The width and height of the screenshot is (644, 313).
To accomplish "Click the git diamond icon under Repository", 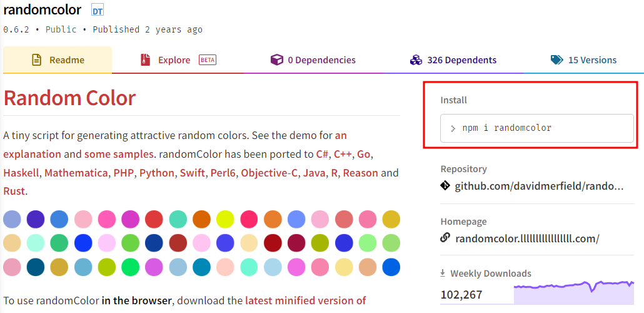I will [445, 187].
